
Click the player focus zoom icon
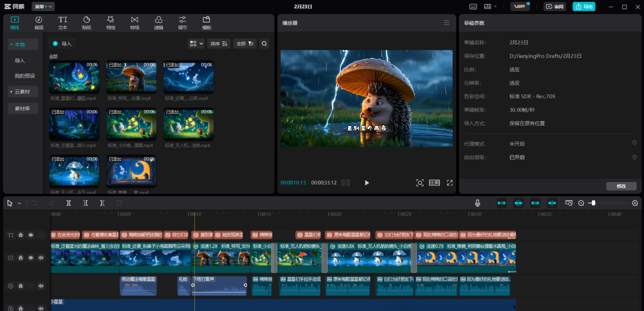420,183
